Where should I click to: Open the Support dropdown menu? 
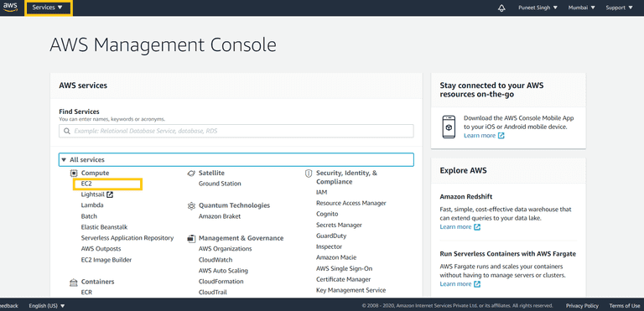[x=620, y=8]
